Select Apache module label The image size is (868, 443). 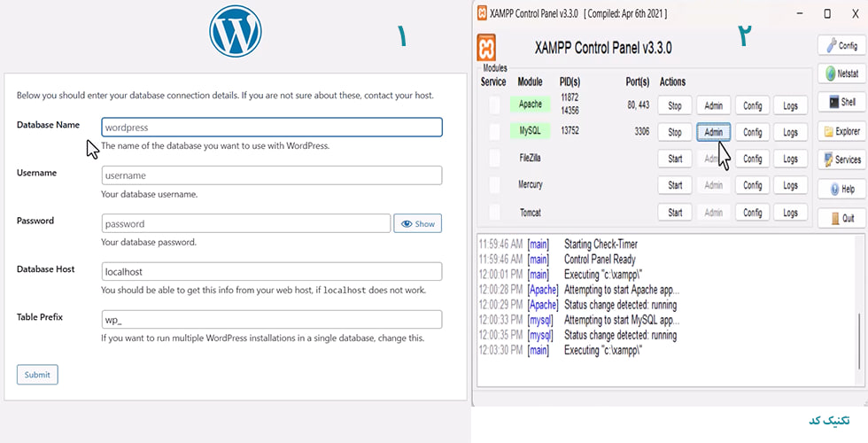pyautogui.click(x=531, y=105)
